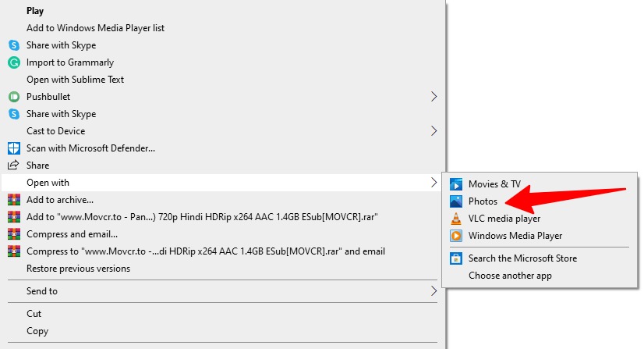
Task: Click the Microsoft Defender shield icon
Action: (14, 148)
